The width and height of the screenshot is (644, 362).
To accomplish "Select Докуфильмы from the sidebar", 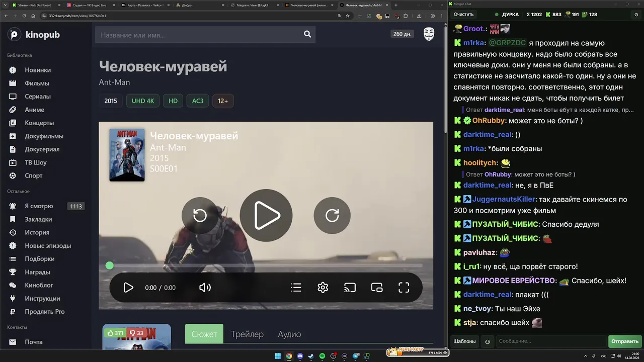I will coord(44,136).
